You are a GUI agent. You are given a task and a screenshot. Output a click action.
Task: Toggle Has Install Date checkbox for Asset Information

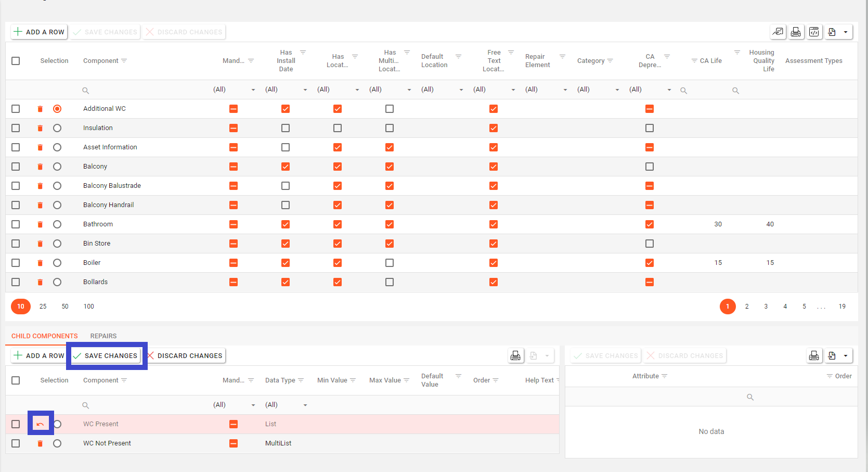coord(286,147)
